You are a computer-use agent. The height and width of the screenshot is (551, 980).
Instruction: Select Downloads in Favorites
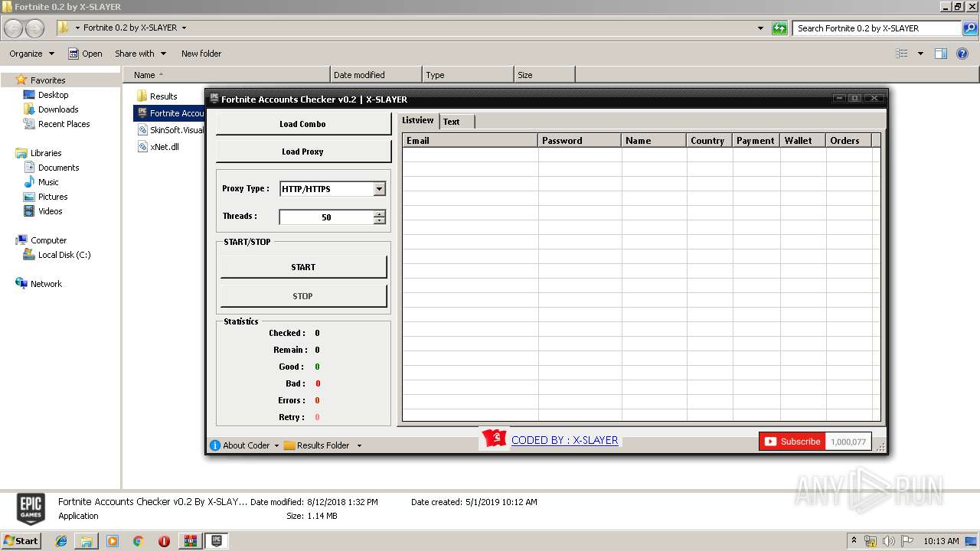(x=58, y=109)
